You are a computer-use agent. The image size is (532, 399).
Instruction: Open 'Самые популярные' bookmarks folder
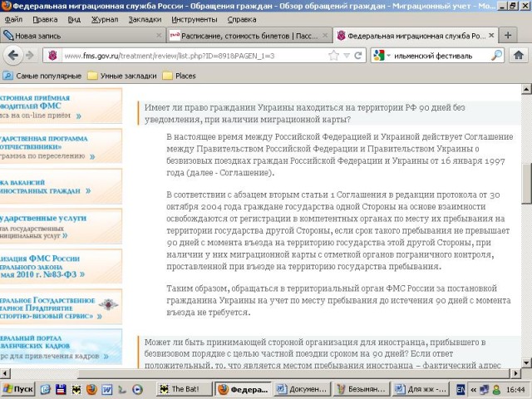pos(43,76)
